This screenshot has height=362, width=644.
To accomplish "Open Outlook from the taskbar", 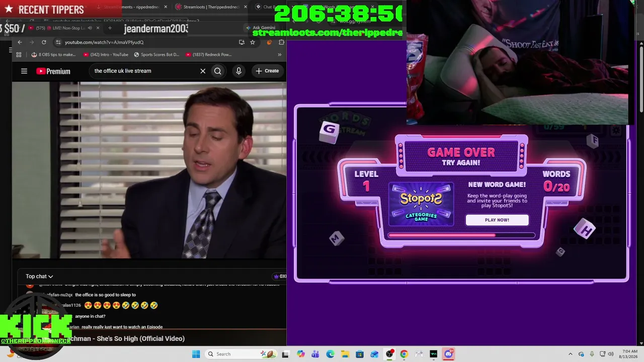I will [374, 354].
